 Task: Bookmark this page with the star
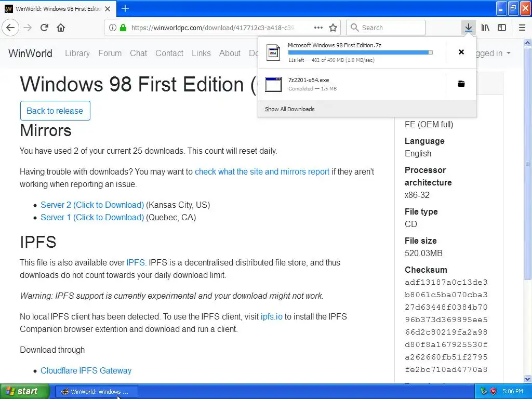point(333,28)
